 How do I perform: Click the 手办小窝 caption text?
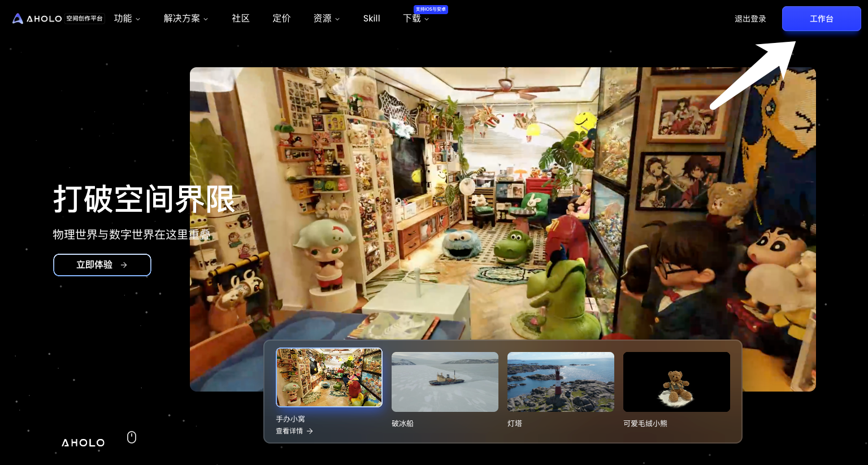tap(290, 419)
